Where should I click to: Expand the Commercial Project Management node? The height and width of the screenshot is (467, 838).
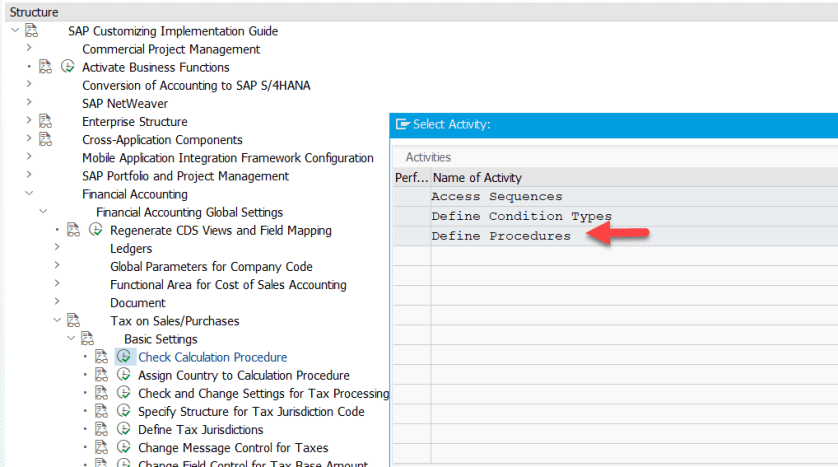[x=29, y=49]
